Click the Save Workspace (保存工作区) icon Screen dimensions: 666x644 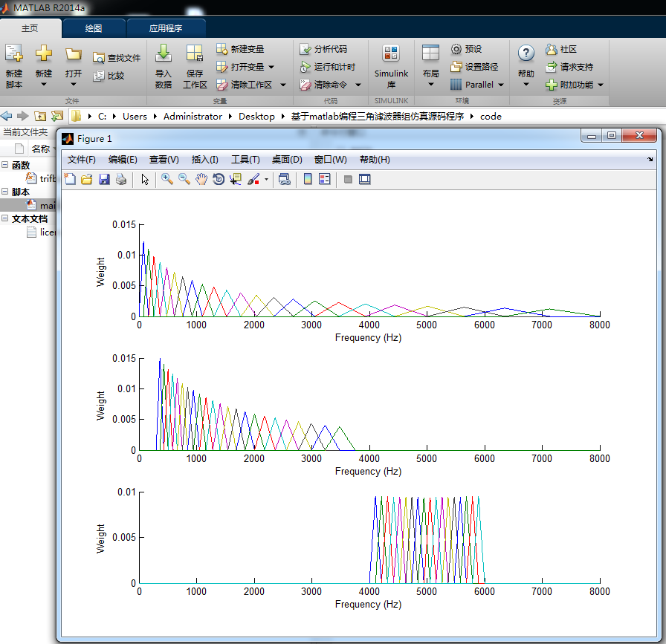(195, 53)
